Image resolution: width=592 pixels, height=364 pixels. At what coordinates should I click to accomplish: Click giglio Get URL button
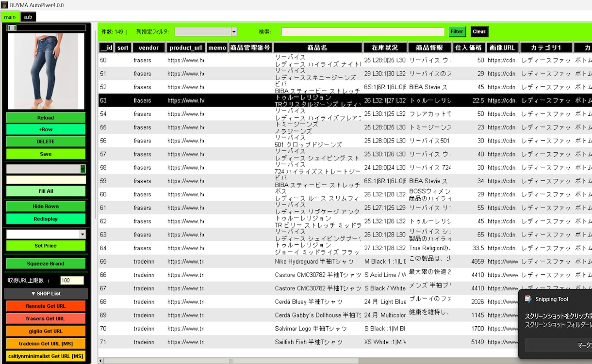click(x=46, y=331)
